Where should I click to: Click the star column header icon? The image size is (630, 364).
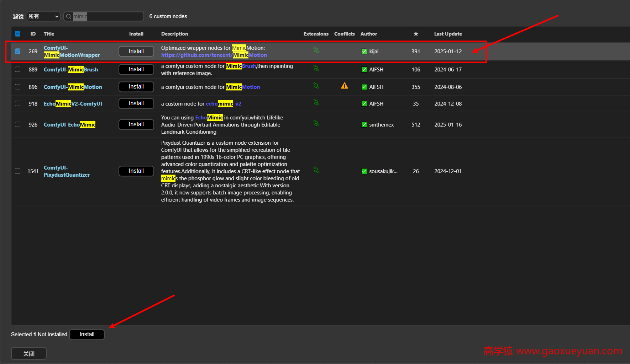pos(416,34)
